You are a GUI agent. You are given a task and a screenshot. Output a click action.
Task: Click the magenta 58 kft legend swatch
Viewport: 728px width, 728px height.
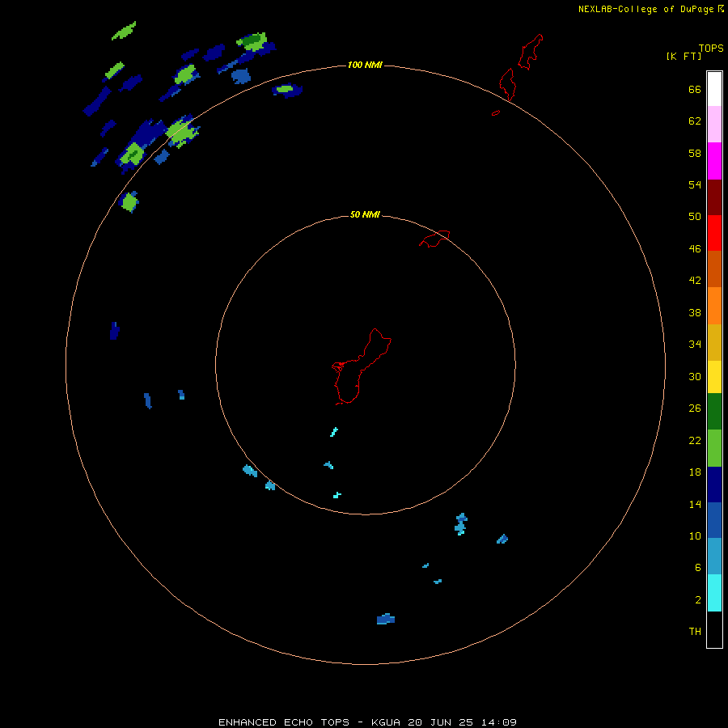[x=714, y=161]
